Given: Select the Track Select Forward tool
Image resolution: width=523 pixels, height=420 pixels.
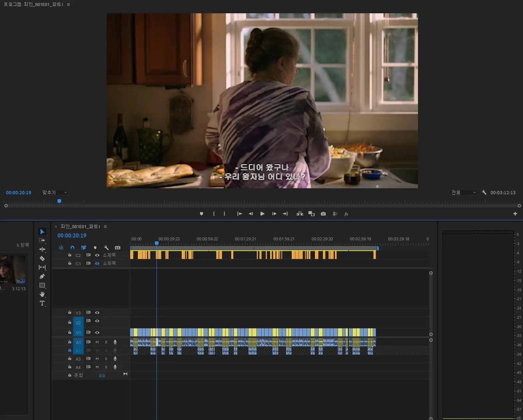Looking at the screenshot, I should click(42, 240).
